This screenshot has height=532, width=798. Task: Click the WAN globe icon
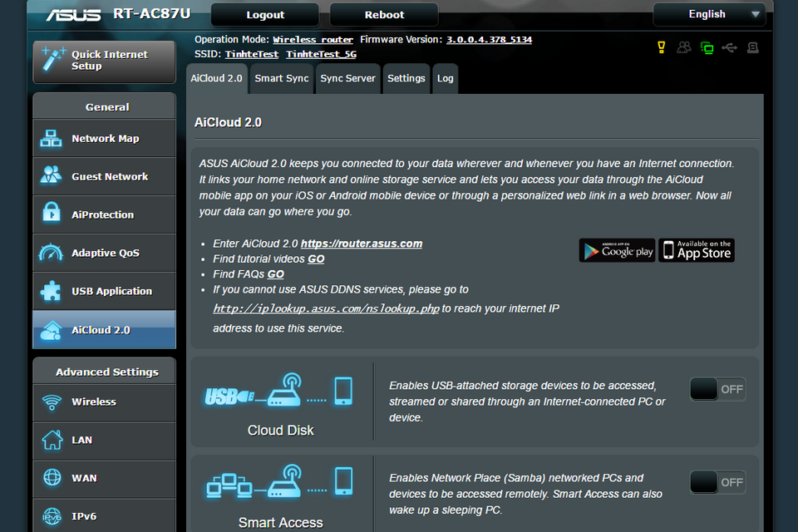[52, 477]
